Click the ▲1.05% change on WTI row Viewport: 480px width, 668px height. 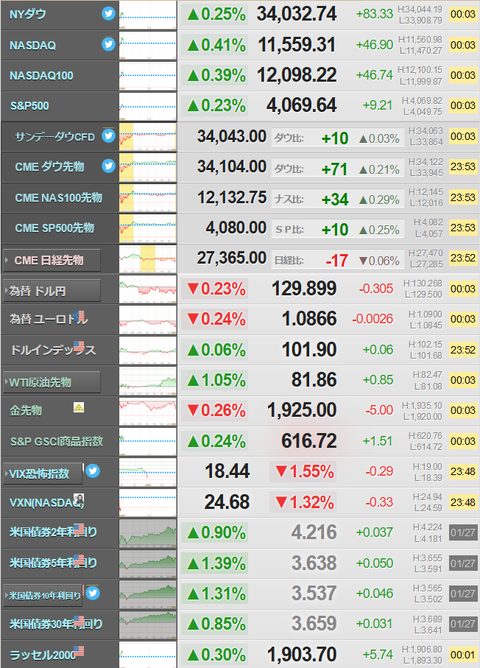216,380
